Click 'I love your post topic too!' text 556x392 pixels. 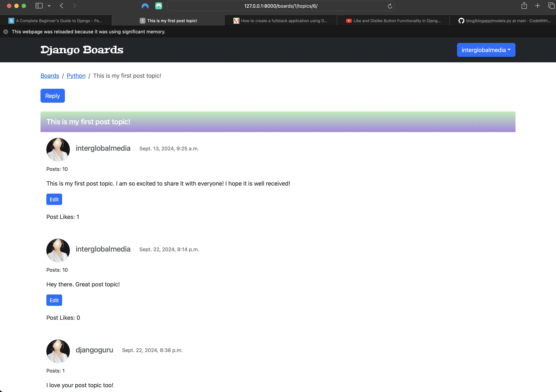coord(80,385)
